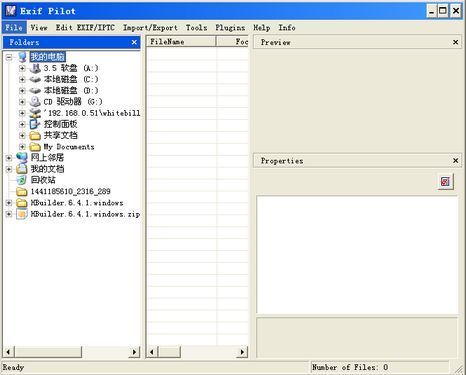Click the HBuilder zip archive icon
466x375 pixels.
[x=22, y=214]
